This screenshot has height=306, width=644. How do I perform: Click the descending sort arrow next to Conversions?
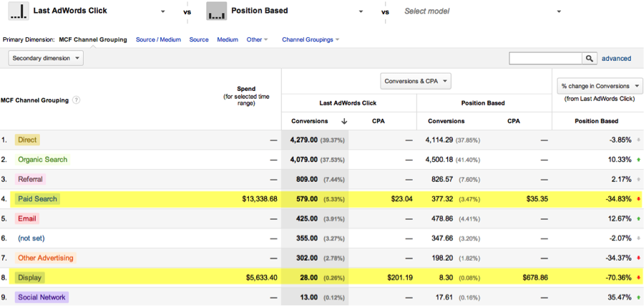344,121
